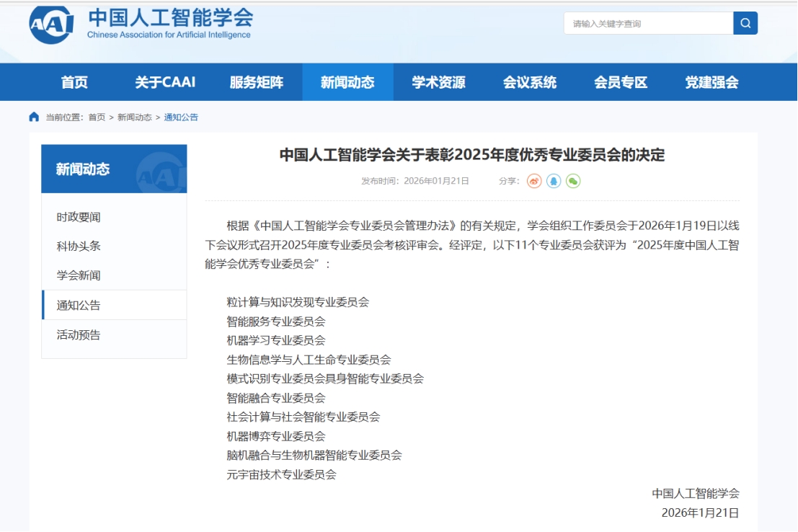Share the article via the QQ icon

(x=554, y=181)
